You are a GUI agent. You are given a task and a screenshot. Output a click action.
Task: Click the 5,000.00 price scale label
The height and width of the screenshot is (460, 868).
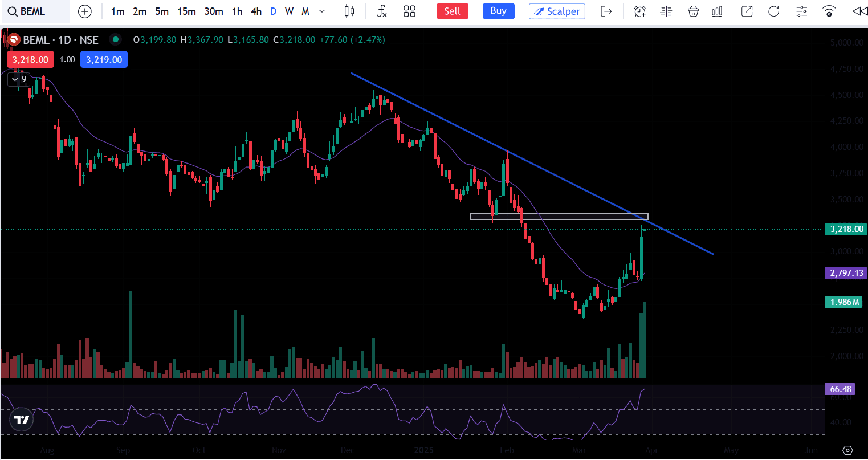click(847, 42)
